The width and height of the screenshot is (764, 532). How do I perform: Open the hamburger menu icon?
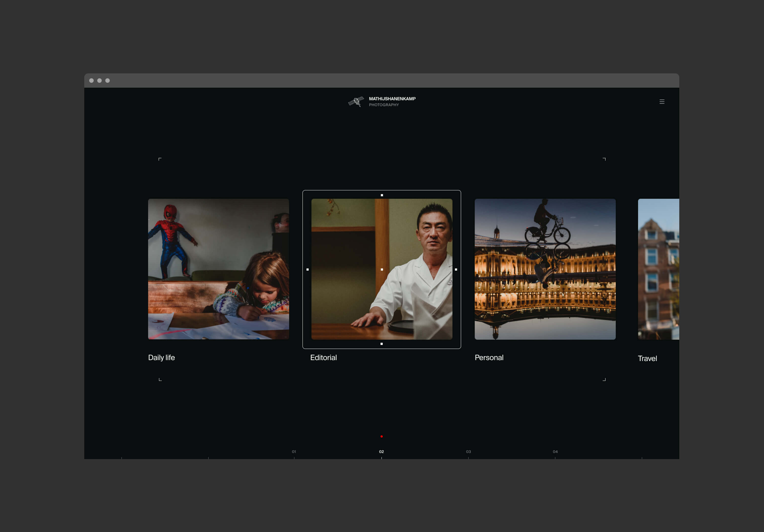(x=661, y=102)
